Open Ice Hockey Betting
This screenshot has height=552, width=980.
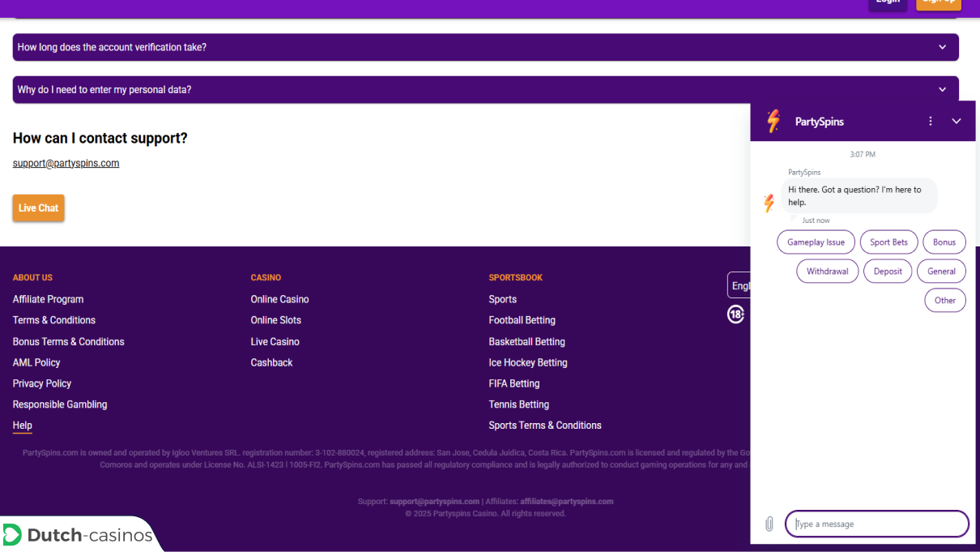coord(528,362)
